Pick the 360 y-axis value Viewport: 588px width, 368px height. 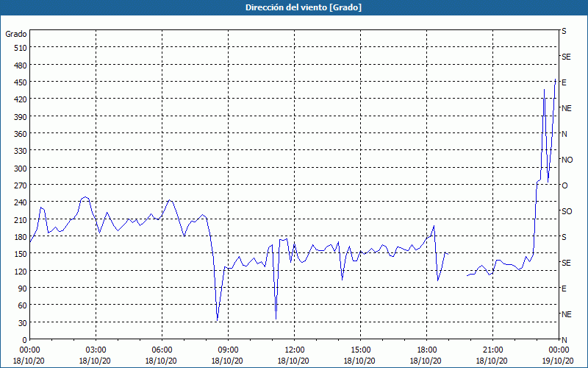pyautogui.click(x=21, y=134)
